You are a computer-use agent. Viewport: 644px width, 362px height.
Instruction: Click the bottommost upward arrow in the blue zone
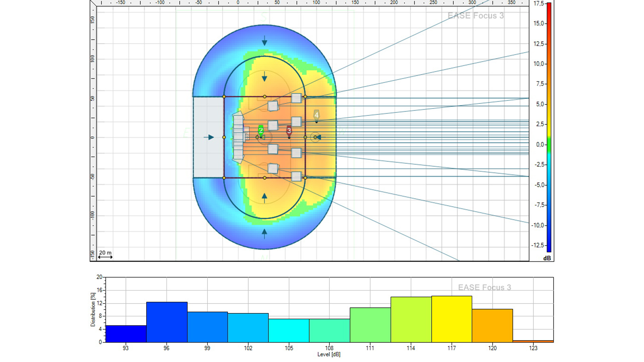[264, 233]
